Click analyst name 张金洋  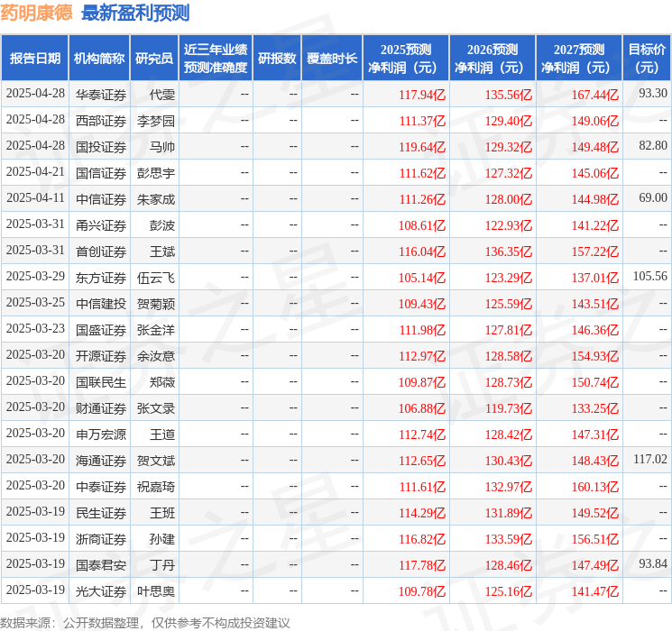click(x=156, y=330)
